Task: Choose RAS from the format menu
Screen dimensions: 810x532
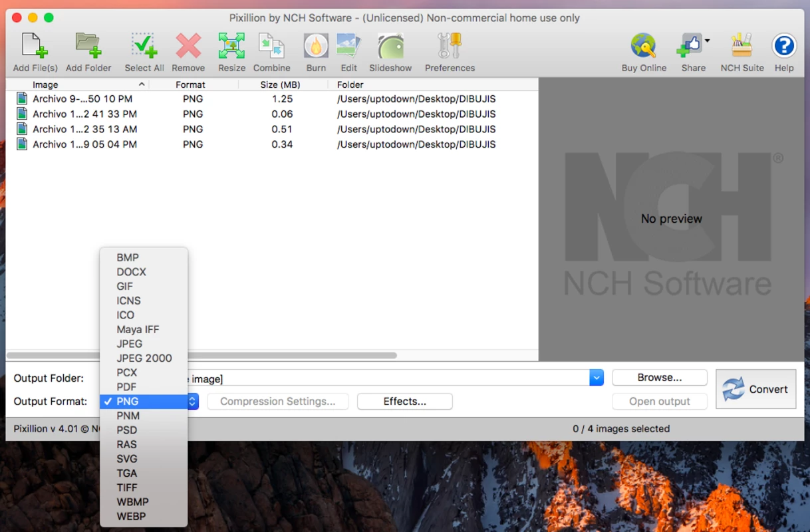Action: [144, 445]
